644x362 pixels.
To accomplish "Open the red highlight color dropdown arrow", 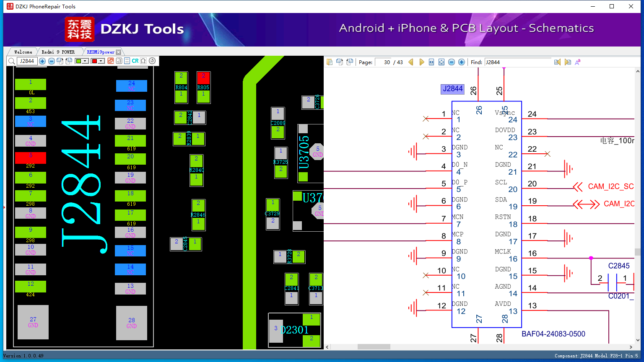I will 101,61.
